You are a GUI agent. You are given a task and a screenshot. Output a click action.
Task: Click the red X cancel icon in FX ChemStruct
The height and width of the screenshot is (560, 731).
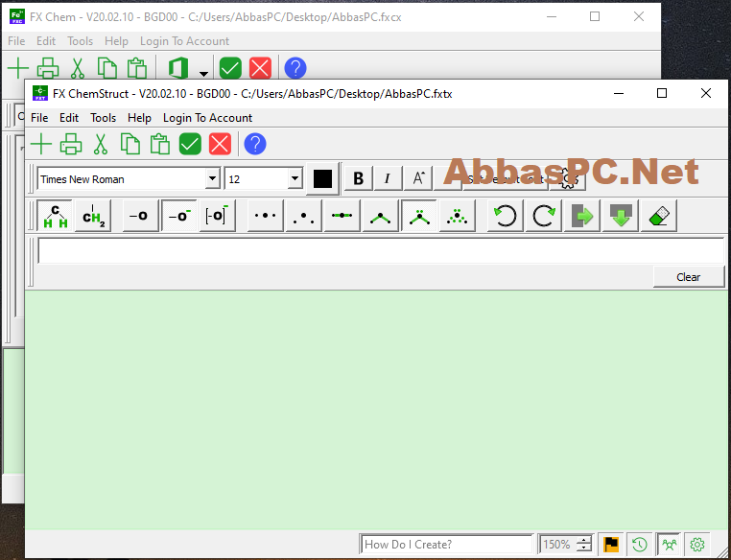click(x=220, y=144)
